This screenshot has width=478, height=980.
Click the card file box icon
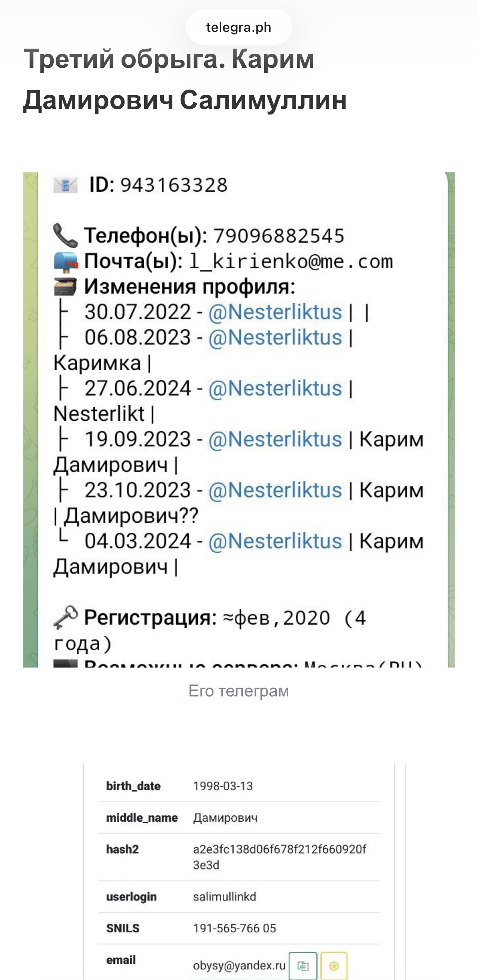(66, 287)
